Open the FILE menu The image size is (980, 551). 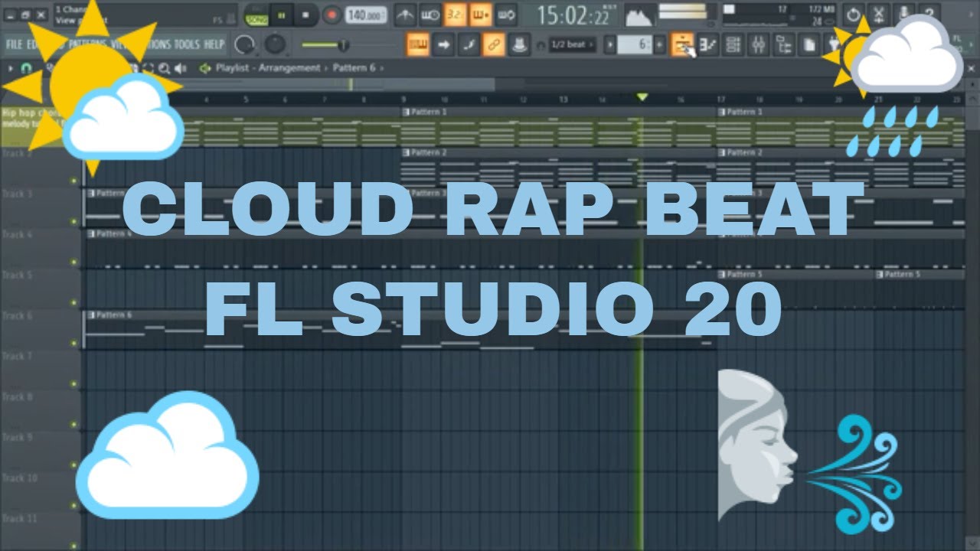pos(14,44)
